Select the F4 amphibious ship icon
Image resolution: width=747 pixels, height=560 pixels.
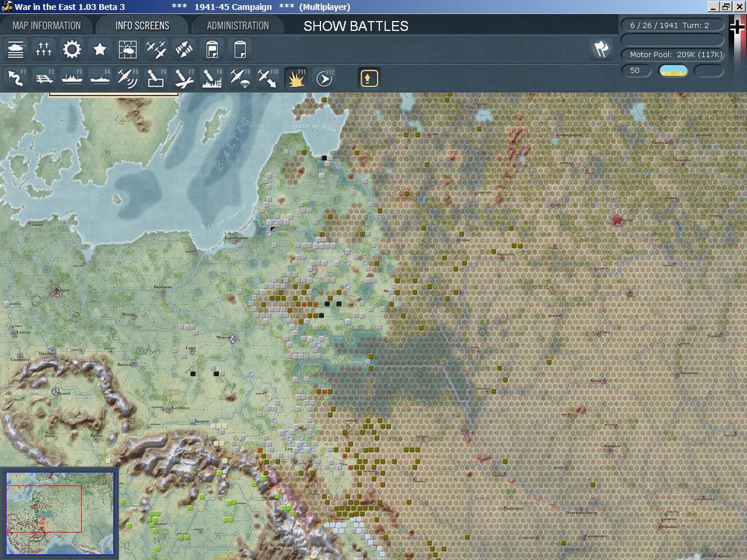(x=100, y=78)
